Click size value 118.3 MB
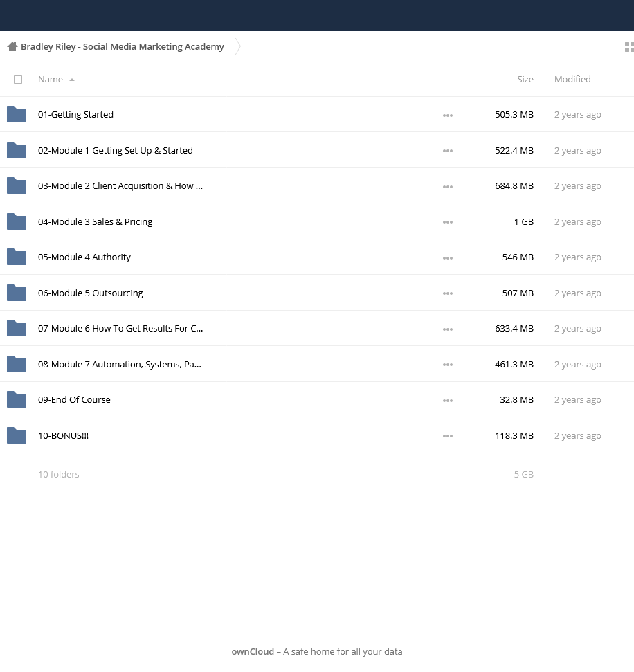The height and width of the screenshot is (672, 634). point(514,435)
